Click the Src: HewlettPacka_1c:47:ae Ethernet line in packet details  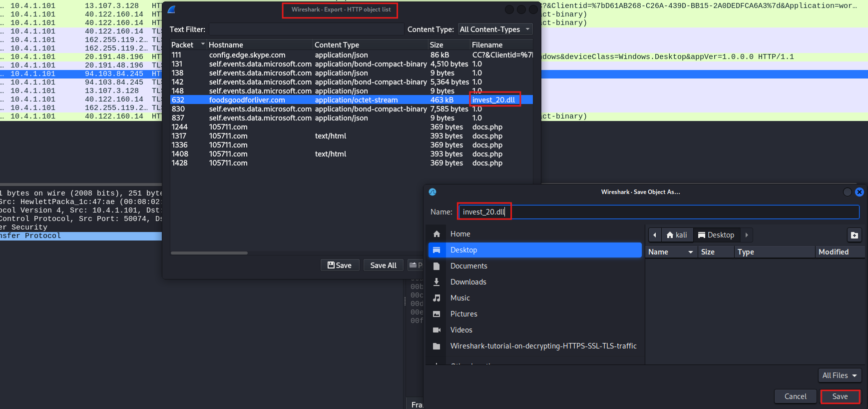coord(81,202)
